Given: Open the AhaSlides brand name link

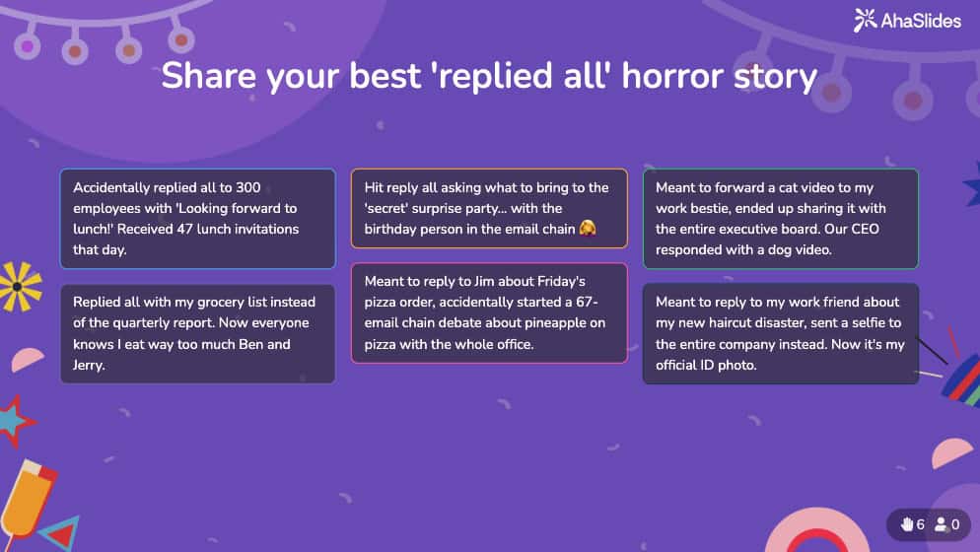Looking at the screenshot, I should 921,22.
